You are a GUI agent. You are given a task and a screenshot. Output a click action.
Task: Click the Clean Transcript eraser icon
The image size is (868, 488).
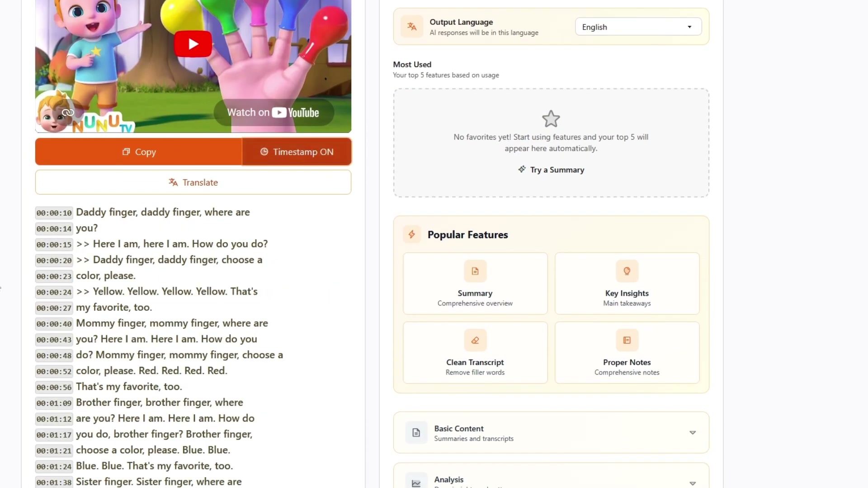[x=475, y=340]
